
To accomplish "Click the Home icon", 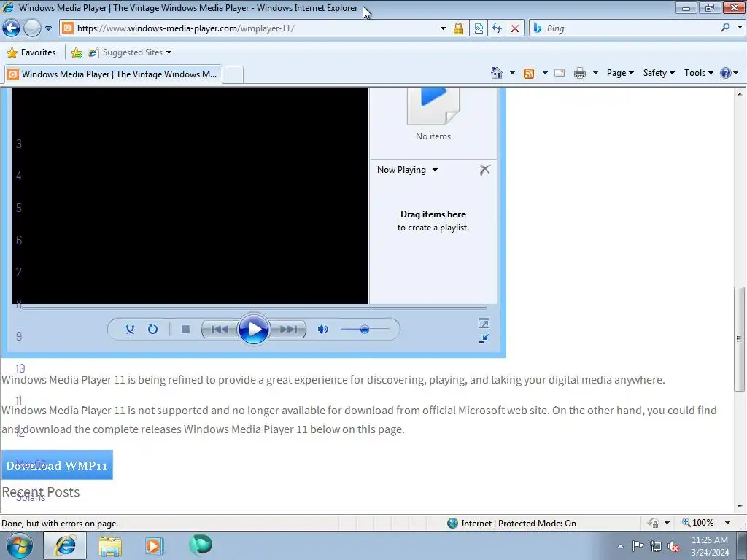I will [x=496, y=73].
